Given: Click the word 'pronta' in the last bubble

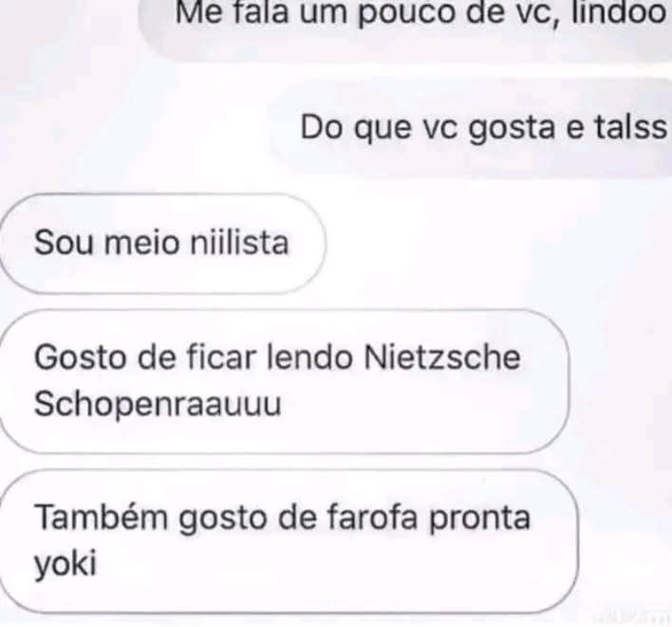Looking at the screenshot, I should pyautogui.click(x=480, y=519).
